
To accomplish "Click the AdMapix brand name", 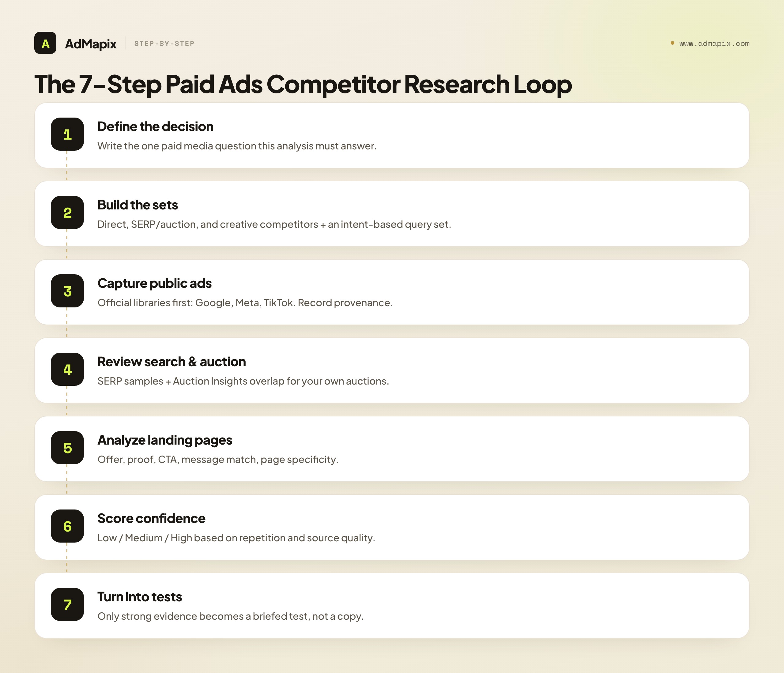I will (x=91, y=44).
